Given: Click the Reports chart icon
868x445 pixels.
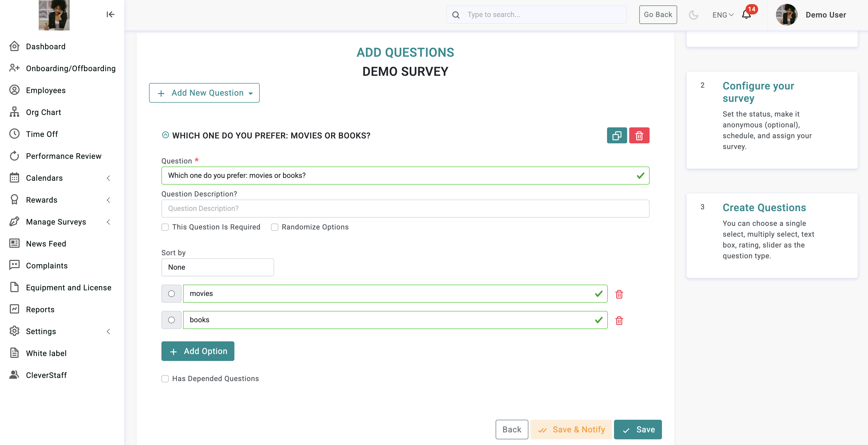Looking at the screenshot, I should tap(14, 309).
